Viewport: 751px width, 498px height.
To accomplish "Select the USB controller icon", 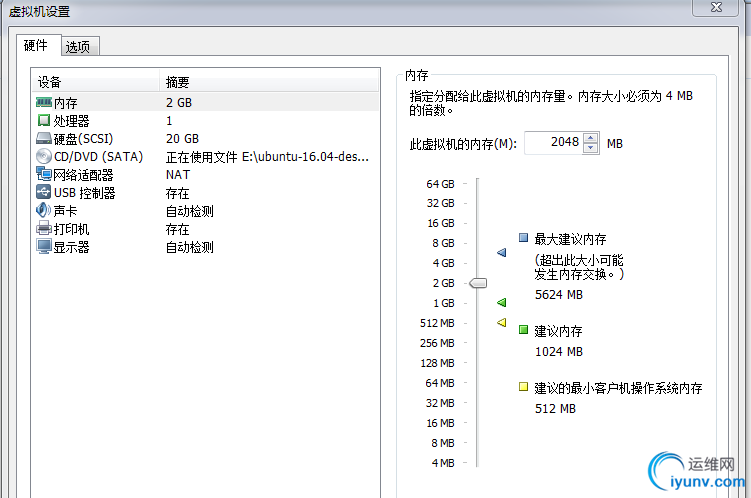I will click(44, 192).
